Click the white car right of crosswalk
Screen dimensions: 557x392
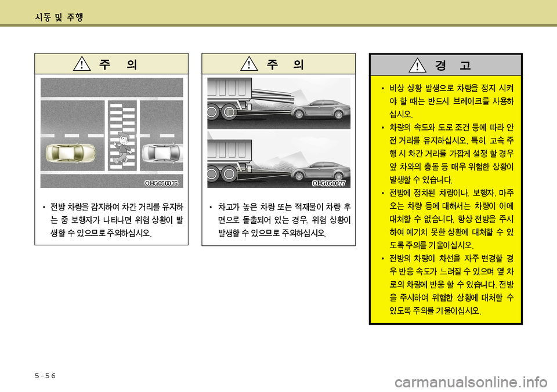(x=162, y=153)
